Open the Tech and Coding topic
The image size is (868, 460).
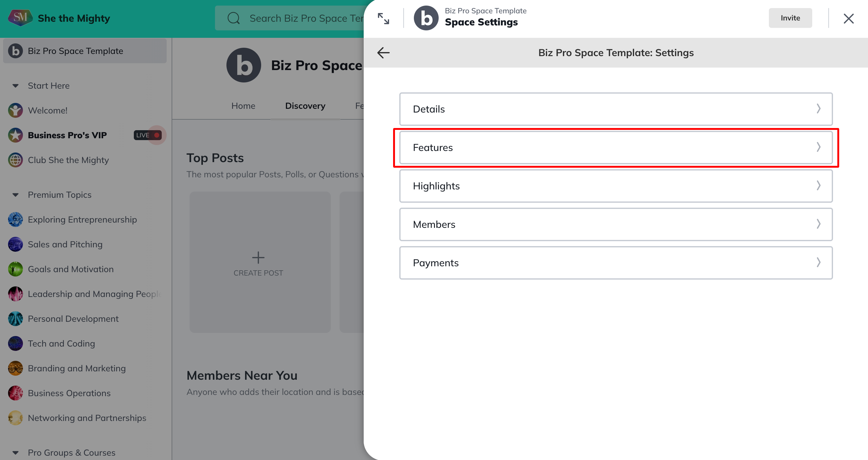pyautogui.click(x=61, y=343)
